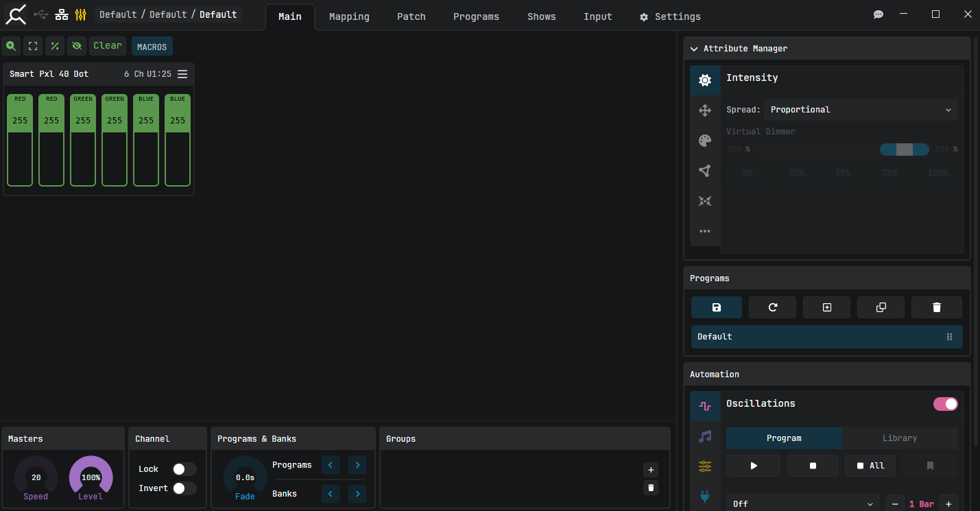Viewport: 980px width, 511px height.
Task: Select the Program tab in Oscillations
Action: click(784, 438)
